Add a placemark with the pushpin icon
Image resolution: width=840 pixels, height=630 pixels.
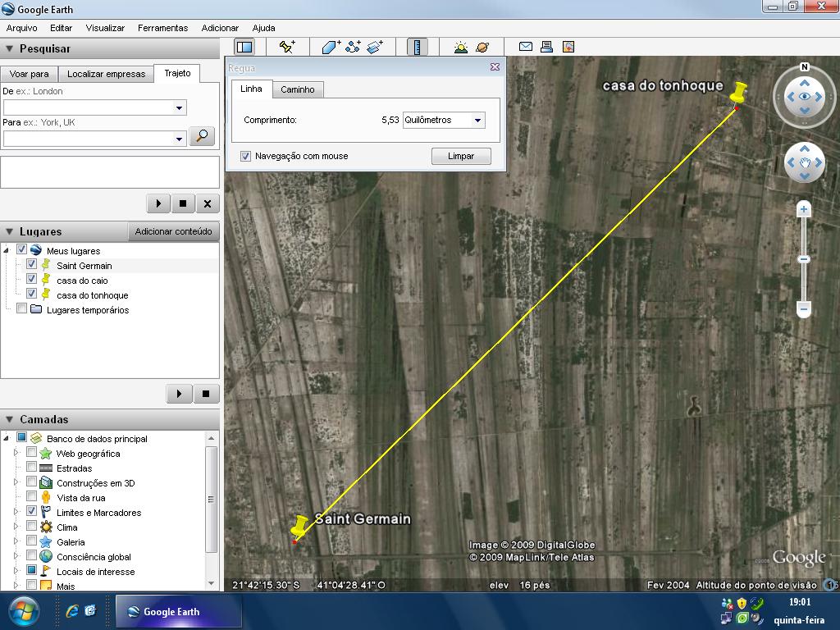pyautogui.click(x=287, y=47)
